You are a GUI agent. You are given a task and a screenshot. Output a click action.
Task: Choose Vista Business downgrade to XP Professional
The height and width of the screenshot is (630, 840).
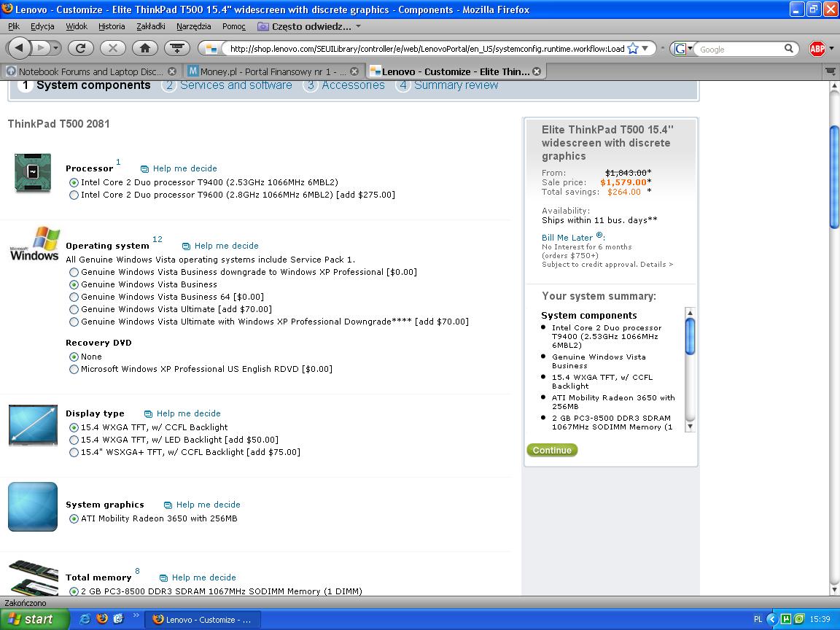click(74, 272)
